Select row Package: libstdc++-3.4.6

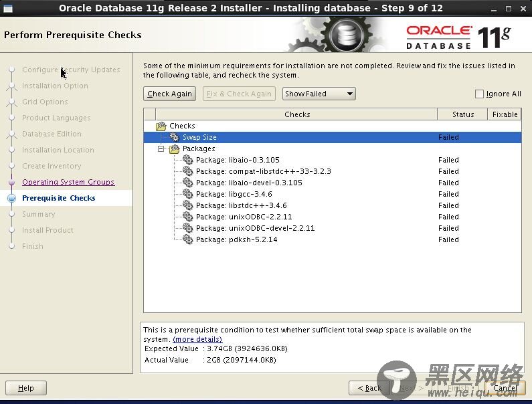(x=333, y=205)
